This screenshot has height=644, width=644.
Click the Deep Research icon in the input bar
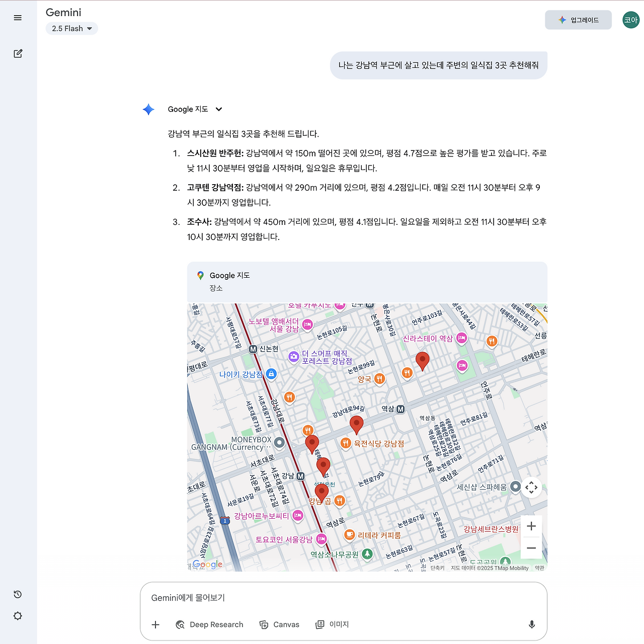pyautogui.click(x=180, y=624)
